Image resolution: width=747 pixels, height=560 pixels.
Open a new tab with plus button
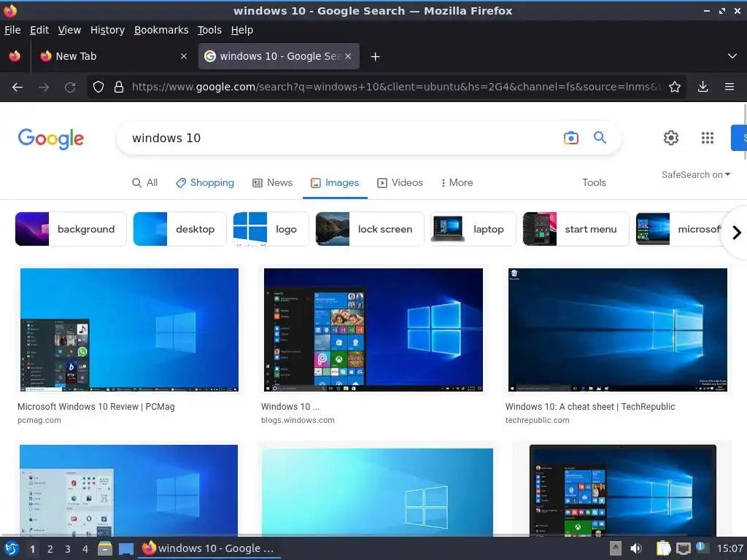pos(376,57)
